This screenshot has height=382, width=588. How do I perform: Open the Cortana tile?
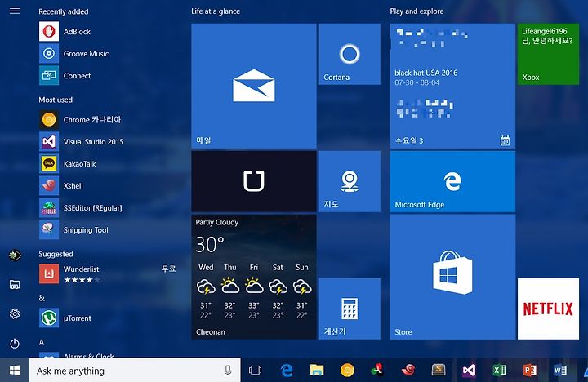[350, 54]
